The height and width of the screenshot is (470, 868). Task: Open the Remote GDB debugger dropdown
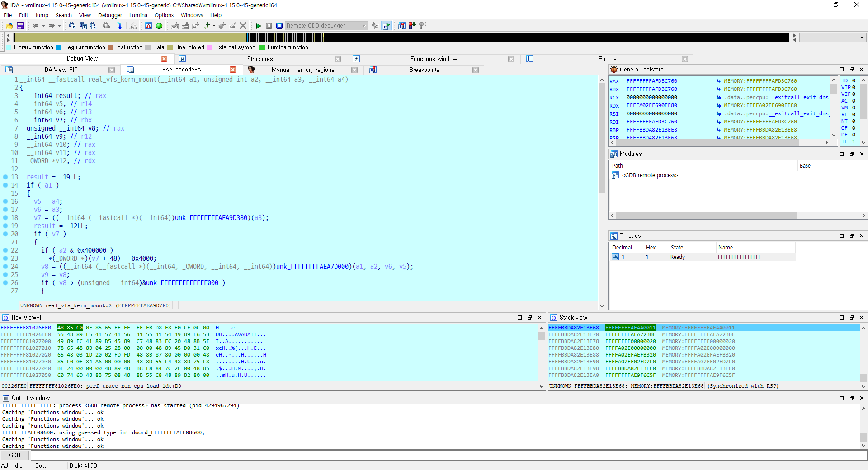coord(364,26)
